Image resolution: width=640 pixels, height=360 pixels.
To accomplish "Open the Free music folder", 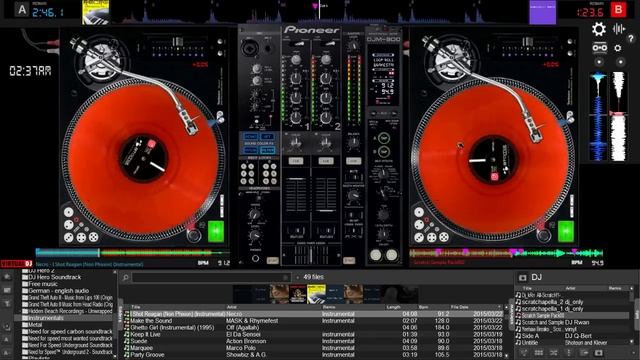I will coord(42,284).
